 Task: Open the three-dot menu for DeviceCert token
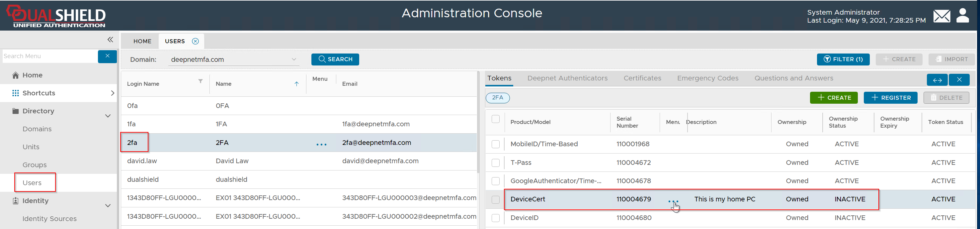(x=673, y=201)
